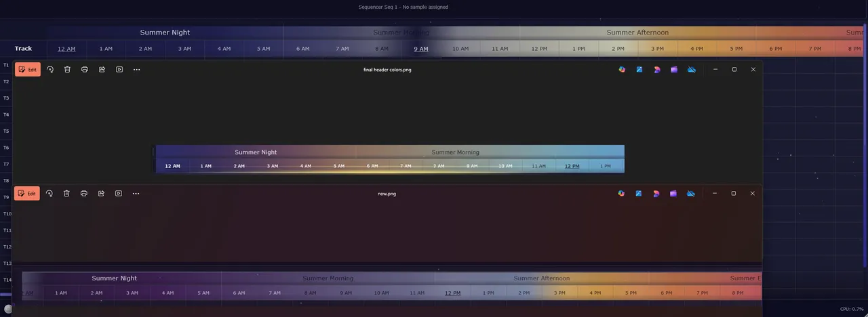The width and height of the screenshot is (868, 317).
Task: Open Clipchamp icon in final header colors.png window
Action: (674, 69)
